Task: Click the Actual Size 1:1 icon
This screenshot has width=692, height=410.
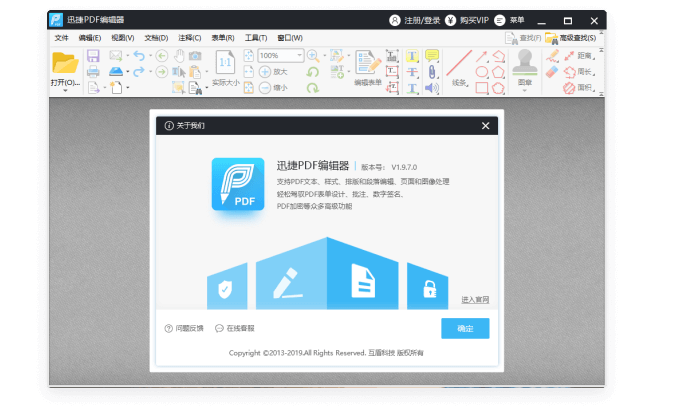Action: point(225,63)
